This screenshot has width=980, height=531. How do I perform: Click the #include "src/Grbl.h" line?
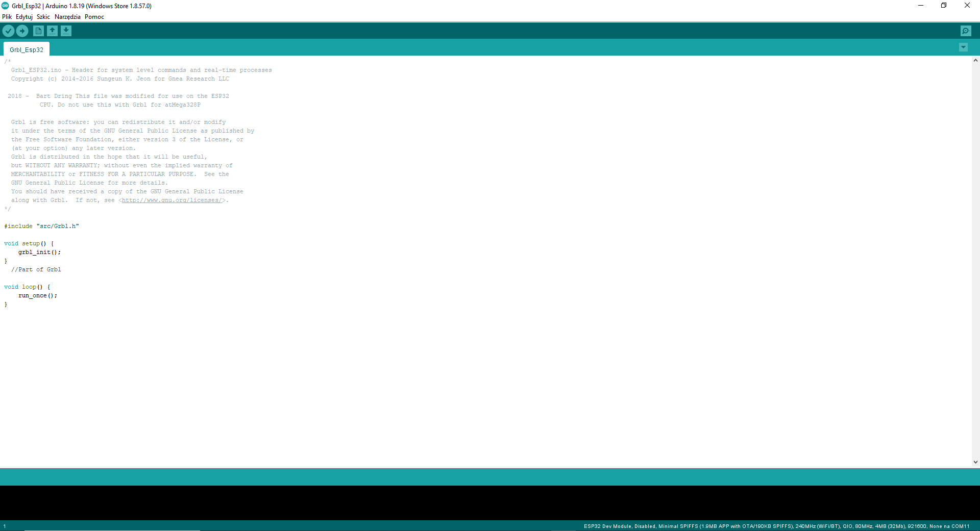pyautogui.click(x=42, y=226)
